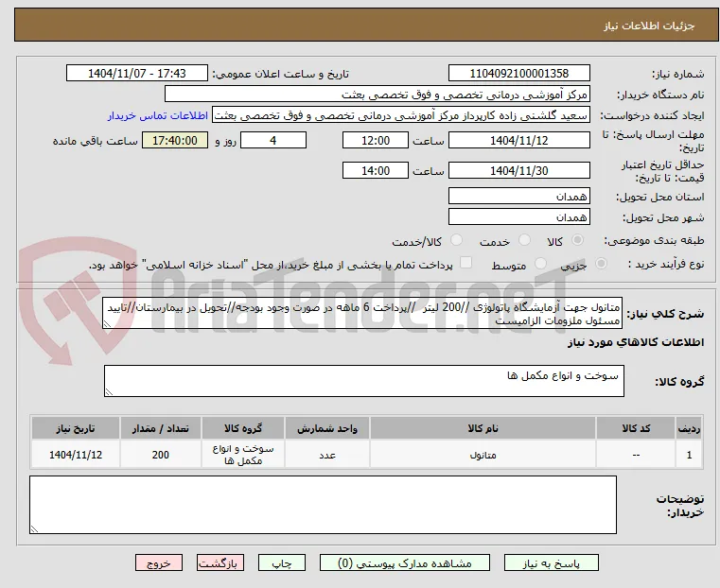Click the need date cell 1404/11/12

pyautogui.click(x=76, y=455)
